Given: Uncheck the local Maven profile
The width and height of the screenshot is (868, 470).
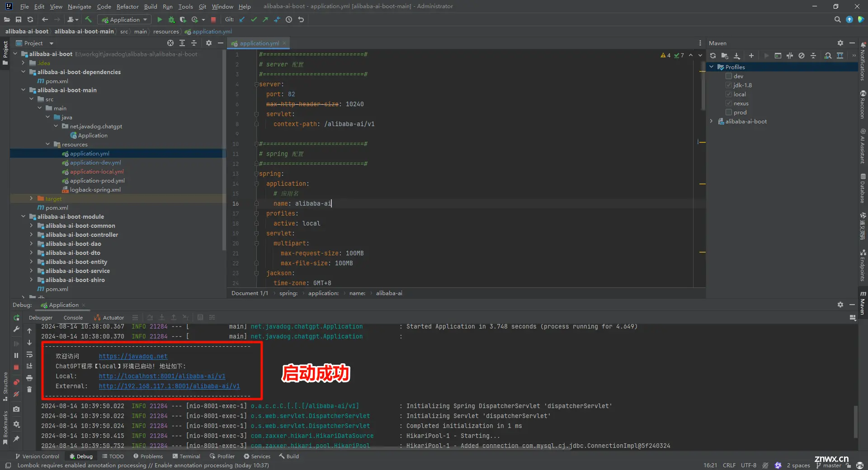Looking at the screenshot, I should 729,94.
